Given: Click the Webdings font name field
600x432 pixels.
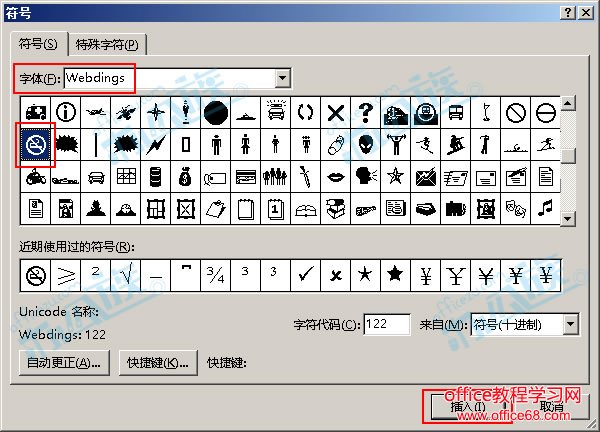Looking at the screenshot, I should point(170,78).
